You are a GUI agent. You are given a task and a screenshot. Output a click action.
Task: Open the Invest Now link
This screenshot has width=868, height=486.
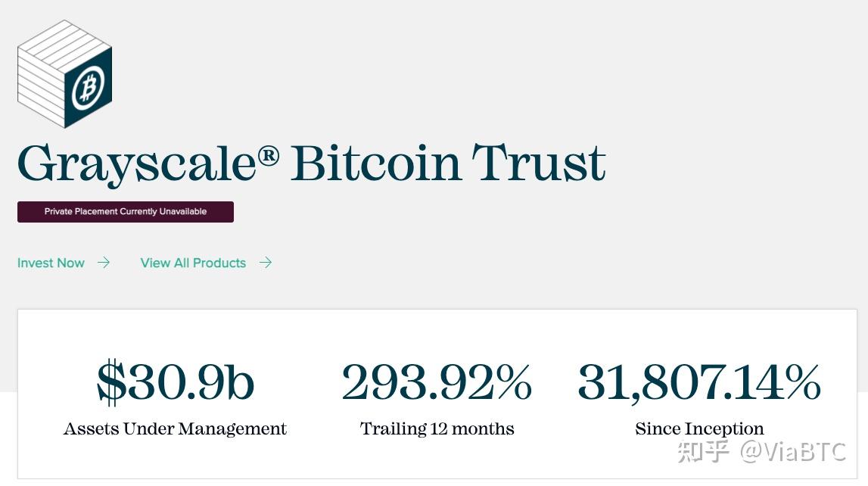[x=51, y=263]
